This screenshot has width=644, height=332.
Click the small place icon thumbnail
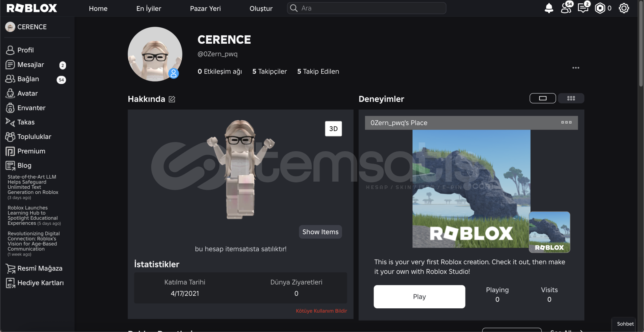549,232
